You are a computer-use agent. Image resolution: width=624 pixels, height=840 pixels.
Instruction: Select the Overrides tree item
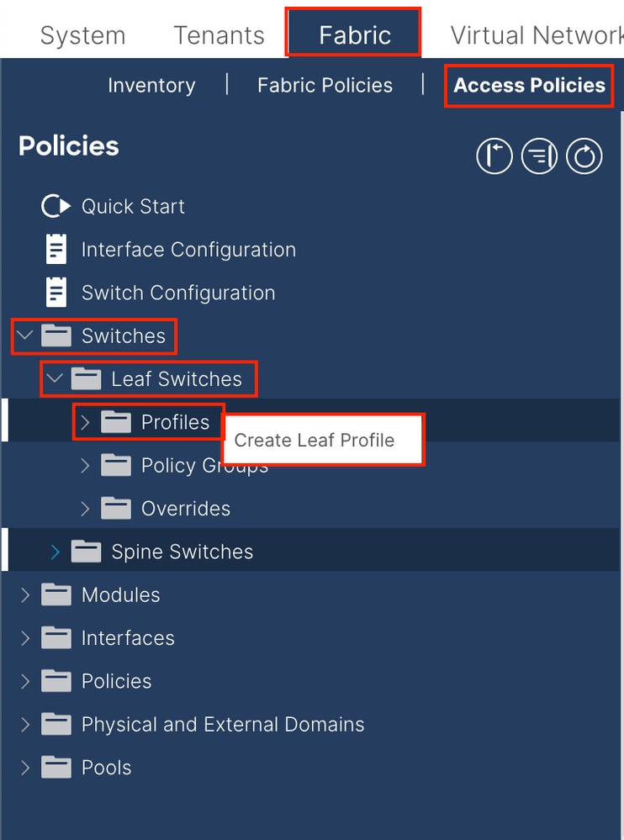tap(185, 509)
